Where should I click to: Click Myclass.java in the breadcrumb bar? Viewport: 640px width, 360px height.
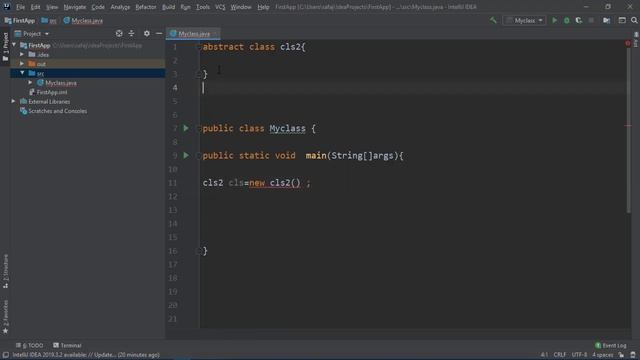tap(83, 20)
